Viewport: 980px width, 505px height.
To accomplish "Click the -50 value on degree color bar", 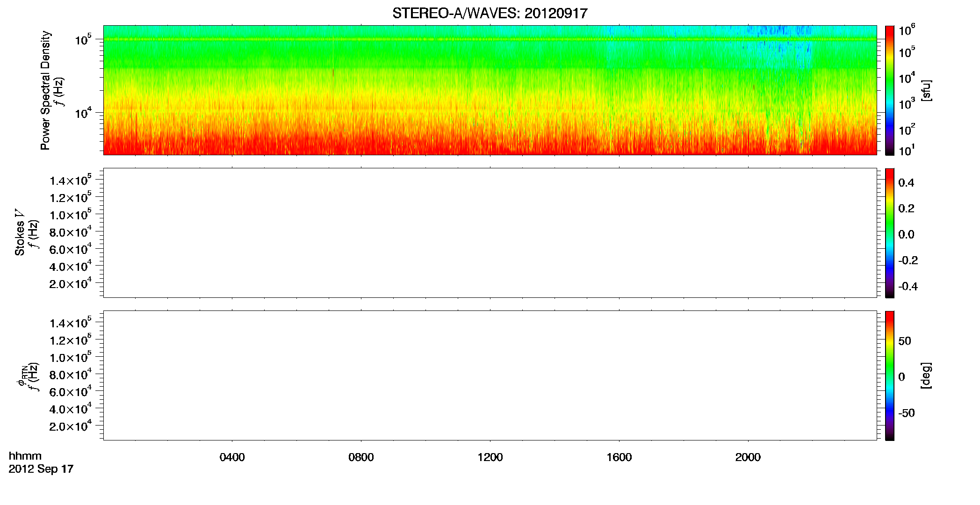I will tap(906, 413).
